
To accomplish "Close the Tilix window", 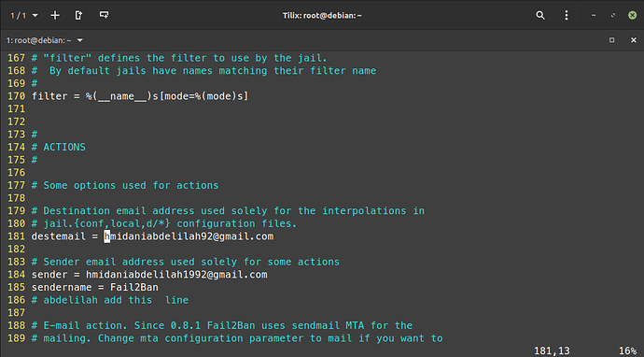I will click(633, 16).
